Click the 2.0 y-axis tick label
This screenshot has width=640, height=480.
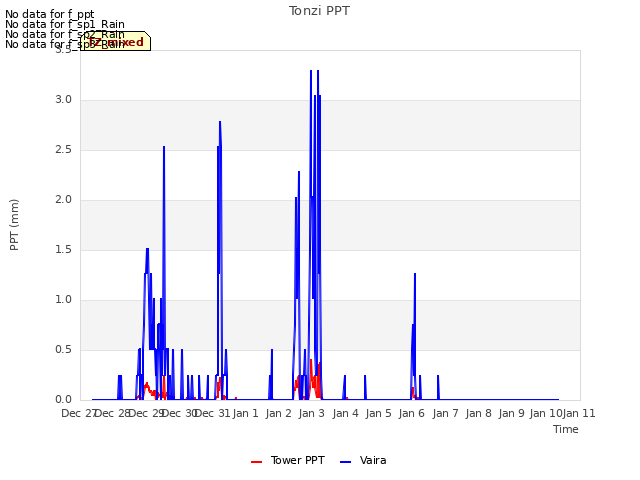click(63, 200)
